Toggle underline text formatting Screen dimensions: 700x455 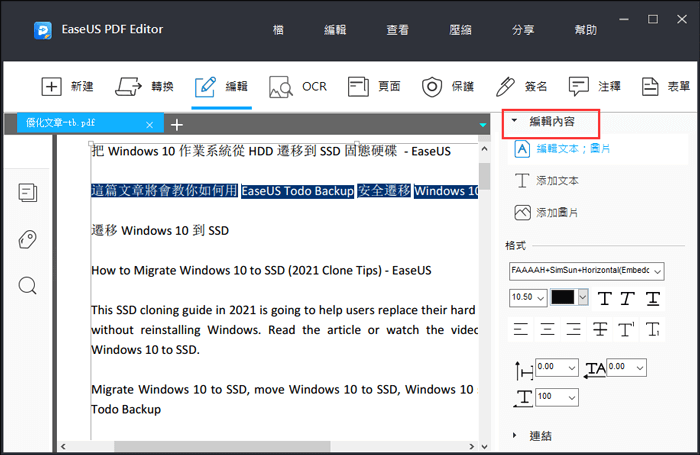point(652,298)
